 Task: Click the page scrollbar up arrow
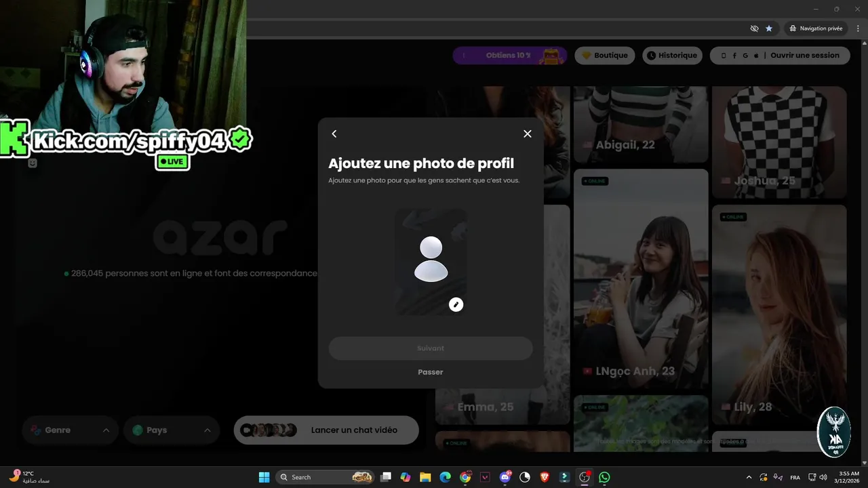click(x=864, y=45)
